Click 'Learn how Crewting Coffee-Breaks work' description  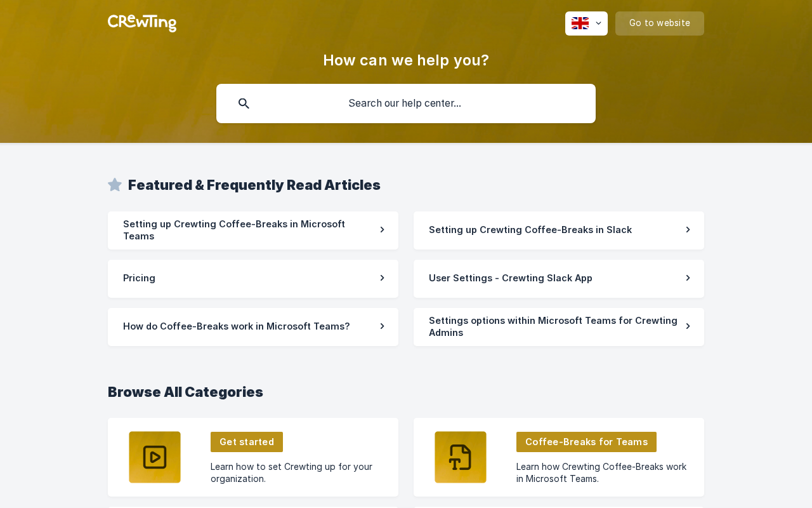(601, 472)
